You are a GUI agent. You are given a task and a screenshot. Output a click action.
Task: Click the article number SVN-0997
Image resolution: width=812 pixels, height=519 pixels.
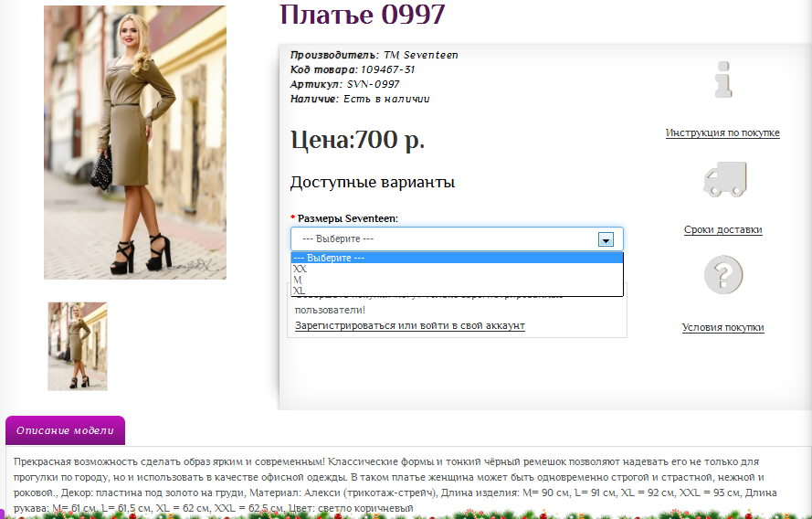coord(373,84)
